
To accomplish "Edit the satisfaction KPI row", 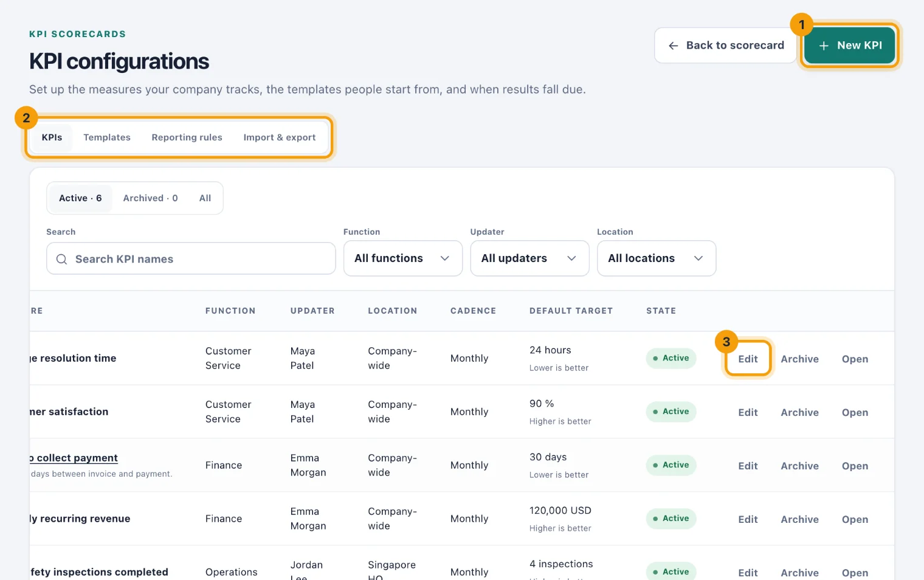I will [x=748, y=412].
